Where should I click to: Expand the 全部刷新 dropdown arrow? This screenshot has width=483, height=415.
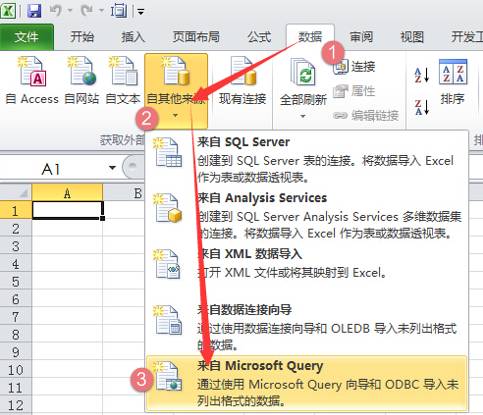pyautogui.click(x=303, y=117)
